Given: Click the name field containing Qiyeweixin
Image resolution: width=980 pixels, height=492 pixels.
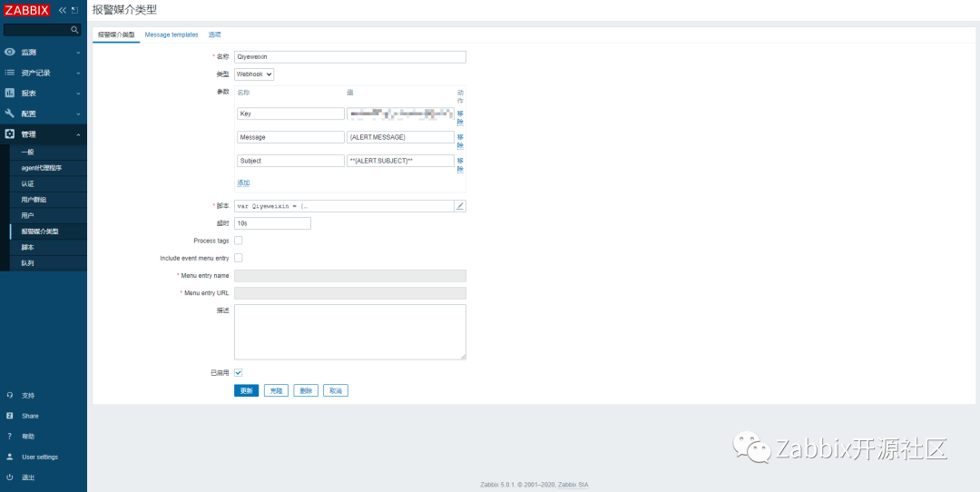Looking at the screenshot, I should (x=350, y=57).
